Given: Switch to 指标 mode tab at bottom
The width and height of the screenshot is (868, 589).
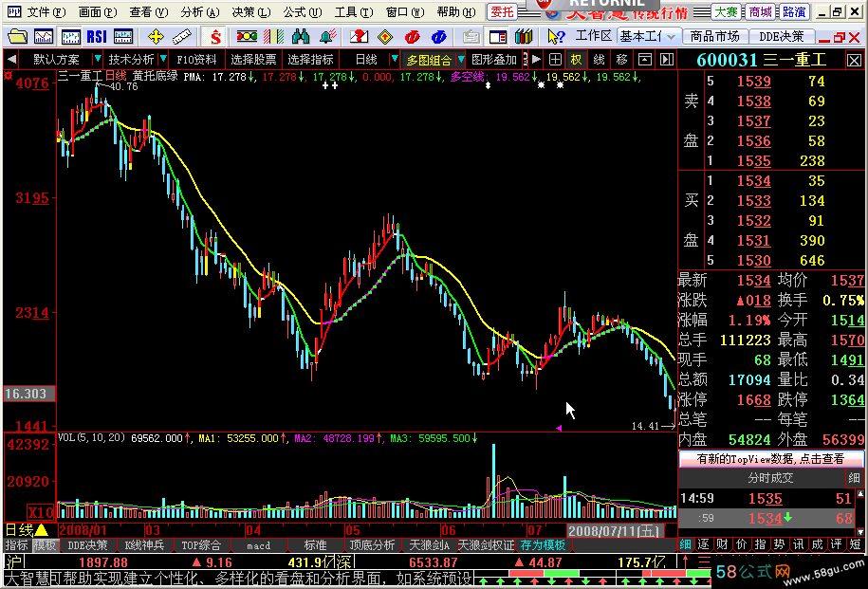Looking at the screenshot, I should pos(17,545).
